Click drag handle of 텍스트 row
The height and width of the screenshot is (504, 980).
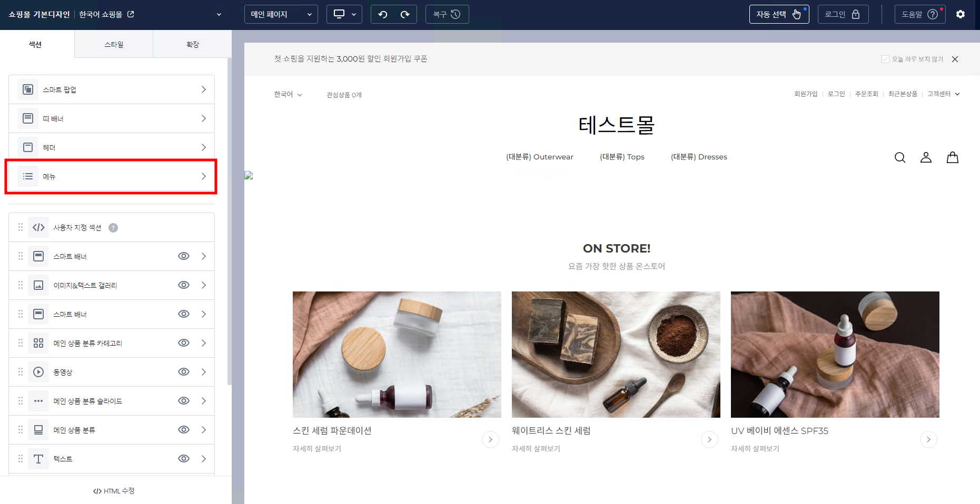[x=21, y=459]
